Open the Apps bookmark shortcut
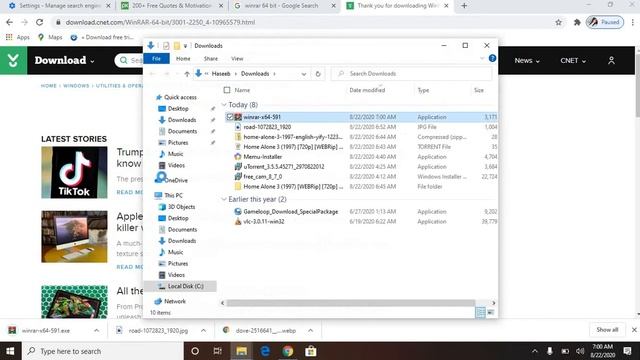The height and width of the screenshot is (360, 640). tap(18, 37)
